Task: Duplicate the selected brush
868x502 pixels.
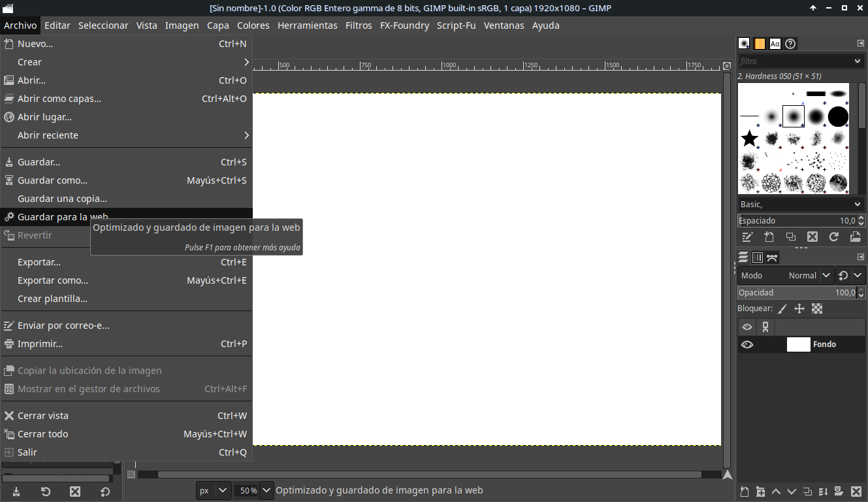Action: [x=791, y=237]
